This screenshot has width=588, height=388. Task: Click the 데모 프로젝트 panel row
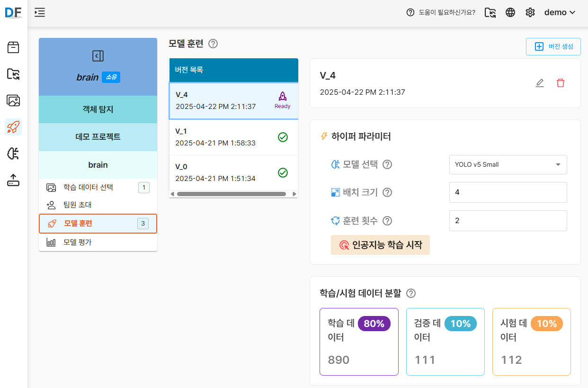(x=98, y=137)
